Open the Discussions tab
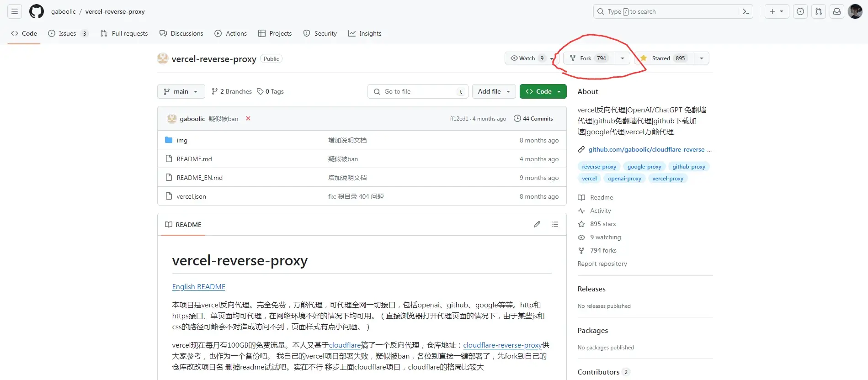The width and height of the screenshot is (868, 380). click(181, 33)
